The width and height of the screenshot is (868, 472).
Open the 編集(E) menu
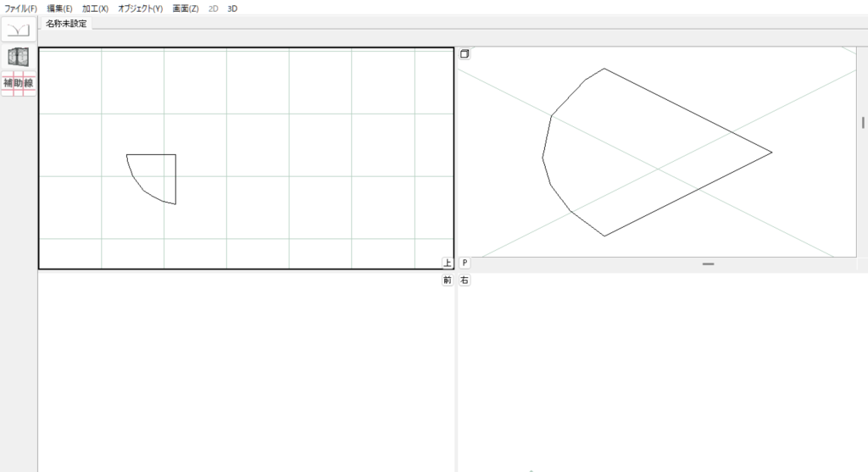point(59,8)
